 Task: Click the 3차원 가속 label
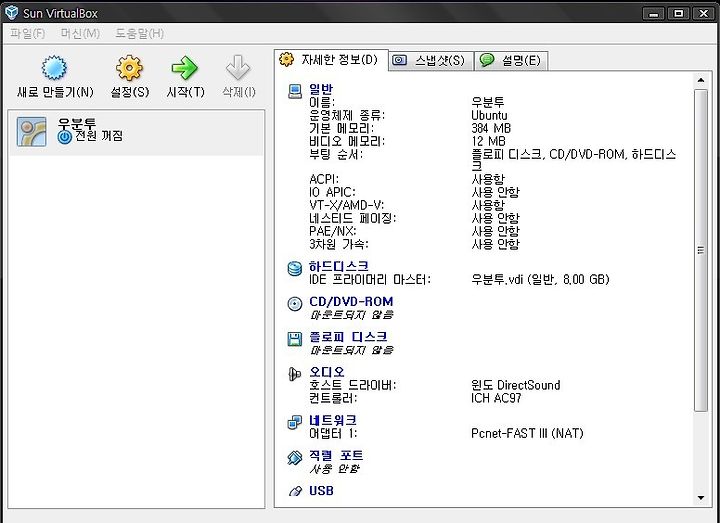pyautogui.click(x=338, y=243)
